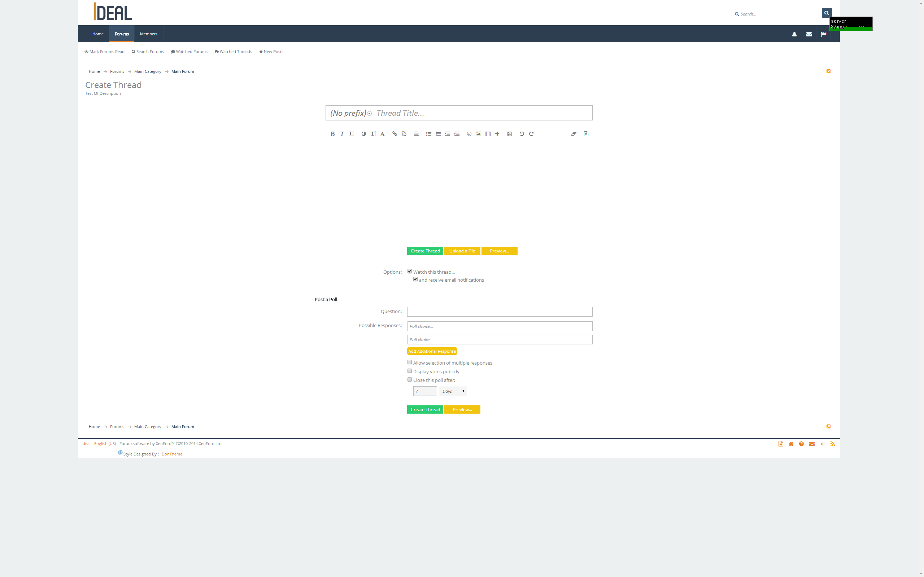
Task: Click the save draft floppy icon
Action: pos(509,134)
